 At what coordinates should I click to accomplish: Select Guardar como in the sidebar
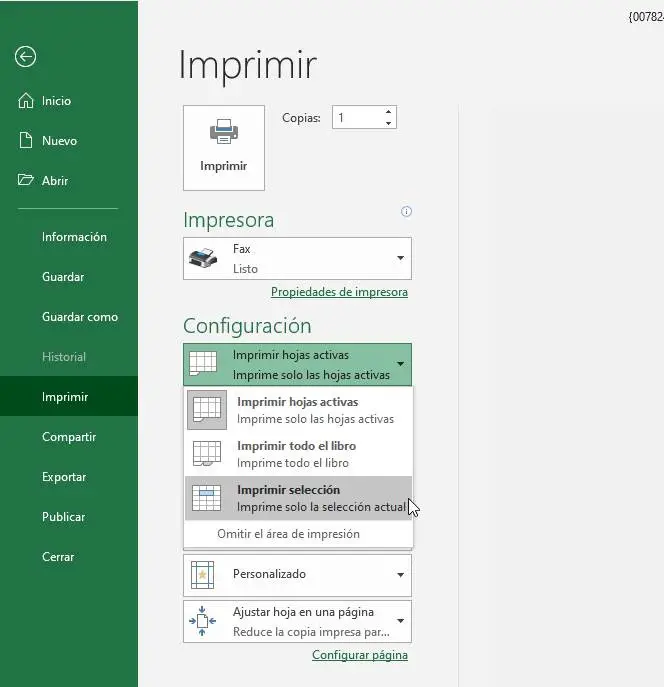click(69, 317)
